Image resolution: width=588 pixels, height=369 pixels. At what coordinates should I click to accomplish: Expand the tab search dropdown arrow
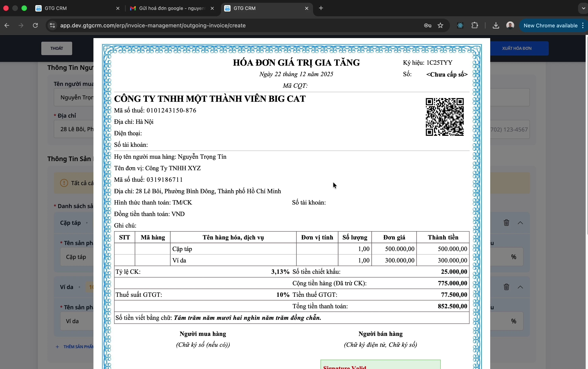tap(583, 8)
